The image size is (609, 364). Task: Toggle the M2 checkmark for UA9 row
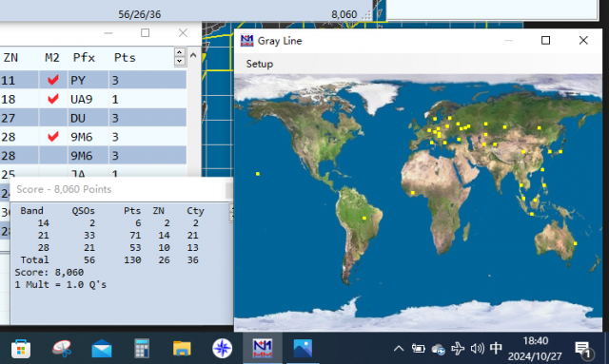[x=53, y=99]
